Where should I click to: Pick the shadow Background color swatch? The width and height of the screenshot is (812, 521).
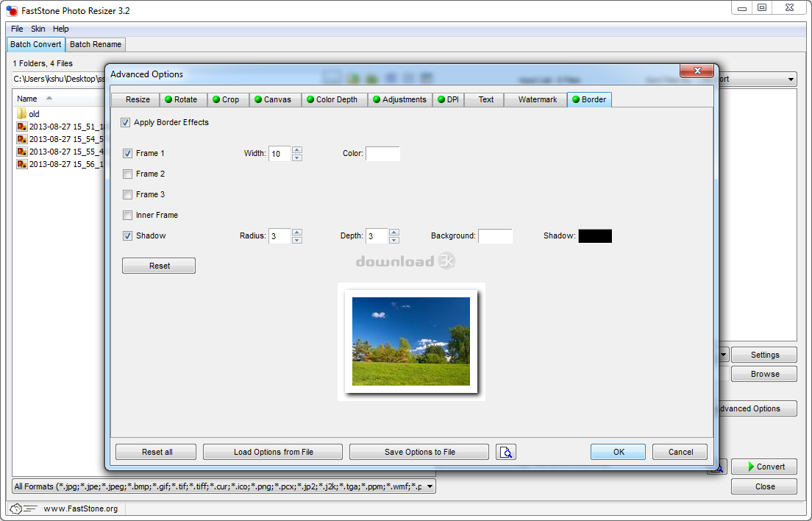pos(496,236)
